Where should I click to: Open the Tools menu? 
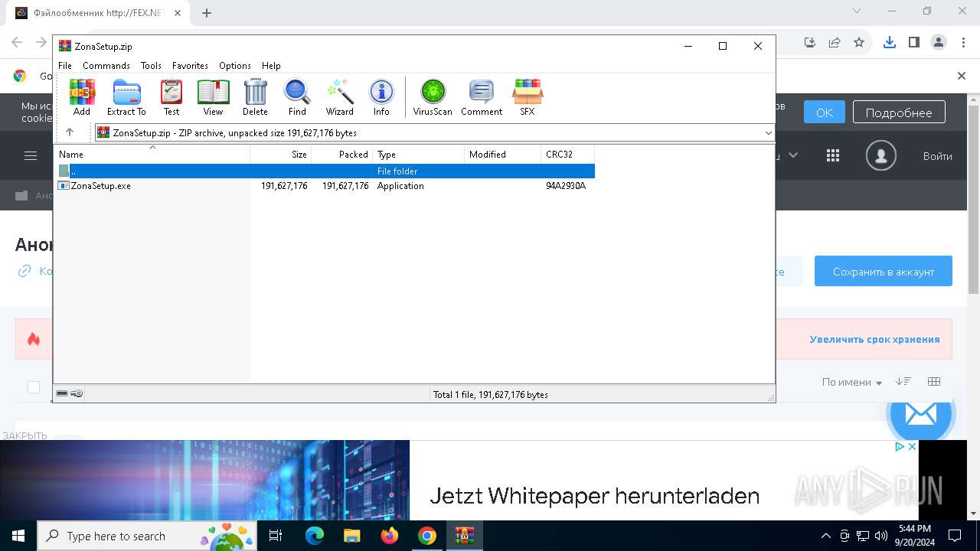pos(151,66)
